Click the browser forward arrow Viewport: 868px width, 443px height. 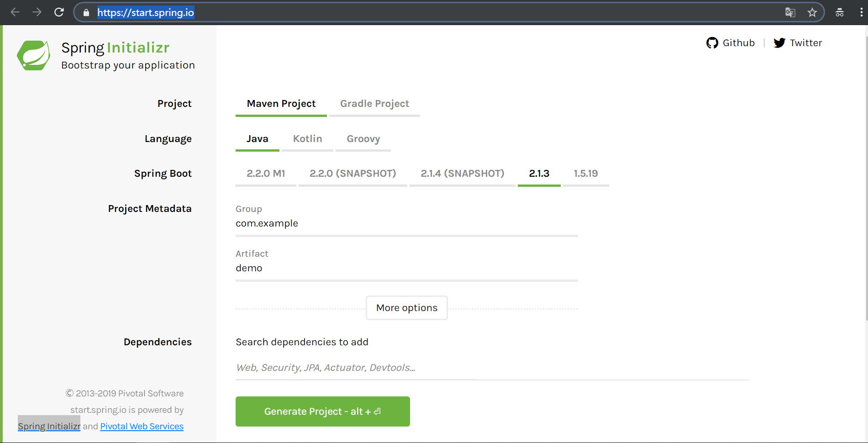pos(37,12)
